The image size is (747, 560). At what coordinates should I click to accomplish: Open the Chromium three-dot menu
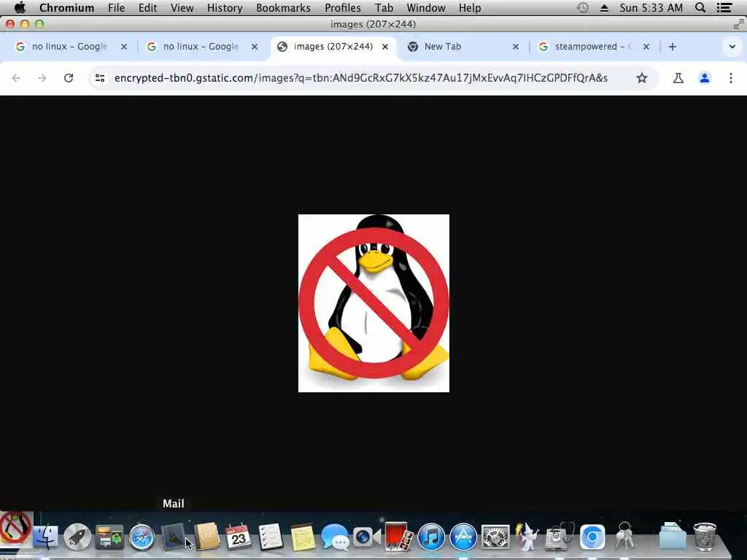(x=731, y=78)
